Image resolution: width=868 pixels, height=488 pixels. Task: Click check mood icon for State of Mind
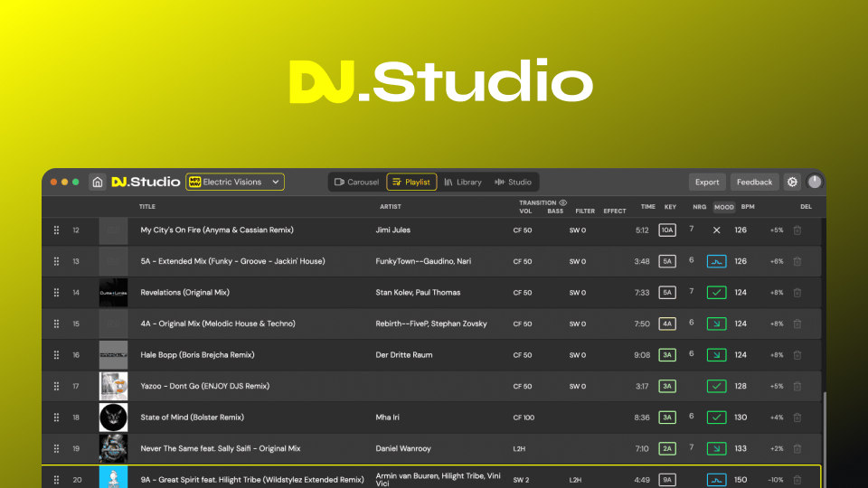[716, 418]
